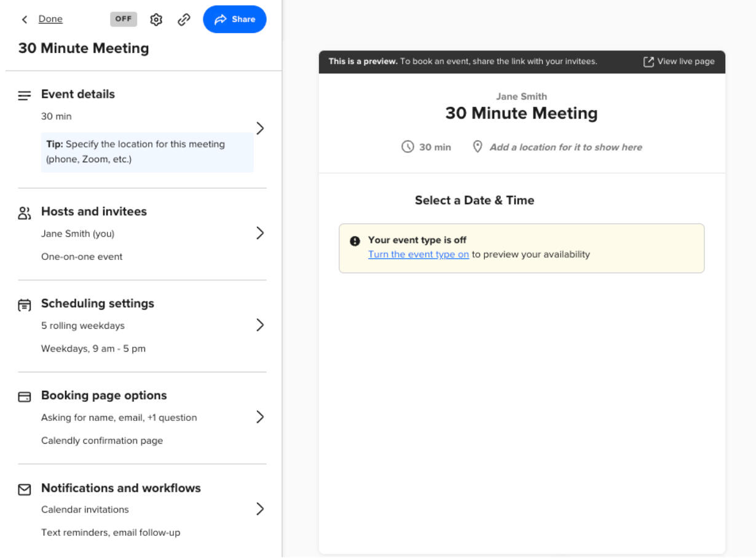Open the Booking page options heading
This screenshot has height=558, width=756.
[104, 396]
